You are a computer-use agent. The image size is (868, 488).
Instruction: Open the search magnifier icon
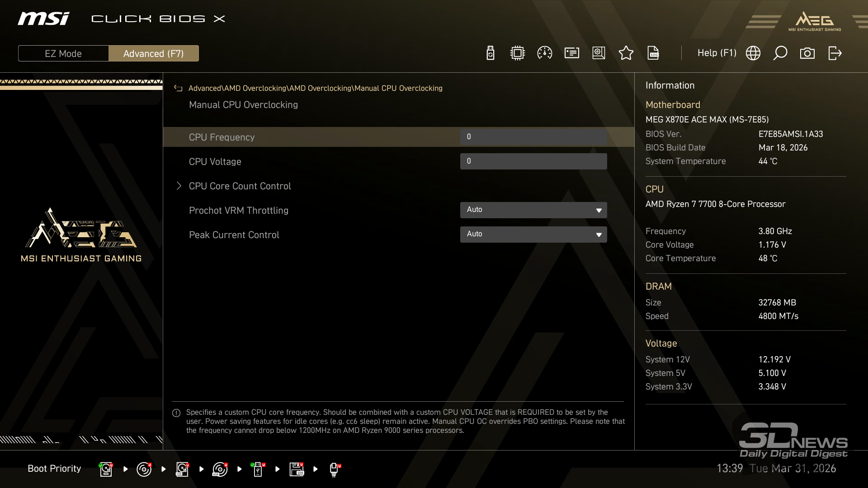point(780,53)
